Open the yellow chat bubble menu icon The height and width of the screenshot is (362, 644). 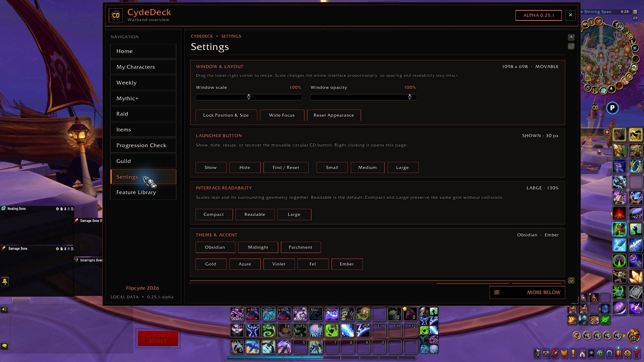pos(4,346)
